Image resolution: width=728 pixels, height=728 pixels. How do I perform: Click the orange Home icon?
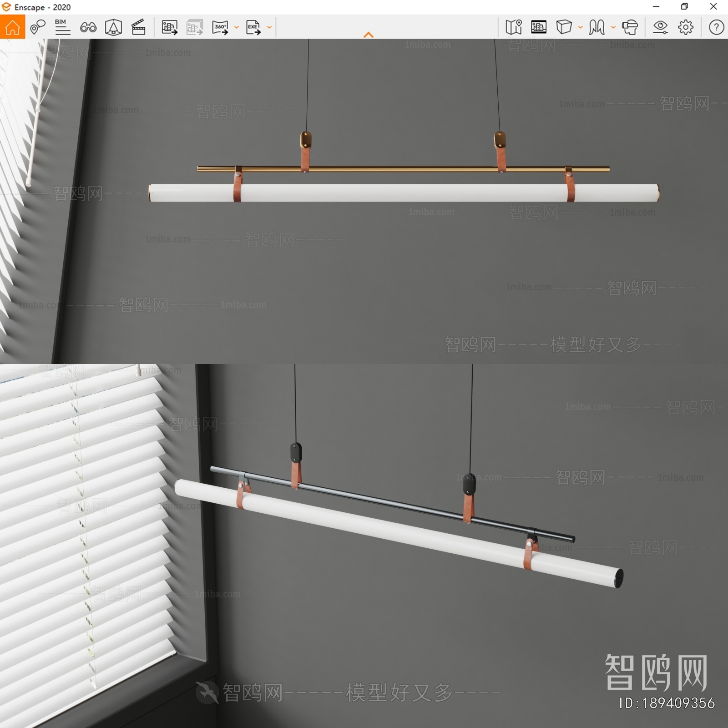click(x=12, y=27)
